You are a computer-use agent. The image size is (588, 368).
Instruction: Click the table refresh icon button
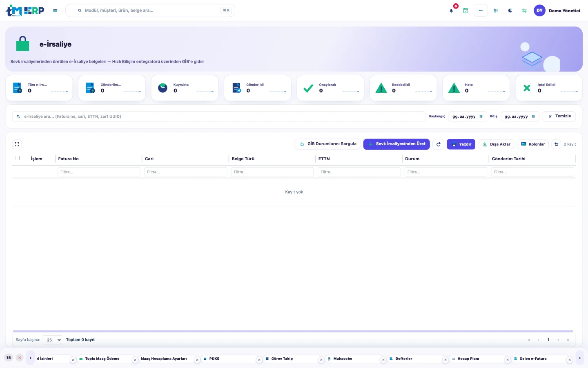pyautogui.click(x=439, y=144)
